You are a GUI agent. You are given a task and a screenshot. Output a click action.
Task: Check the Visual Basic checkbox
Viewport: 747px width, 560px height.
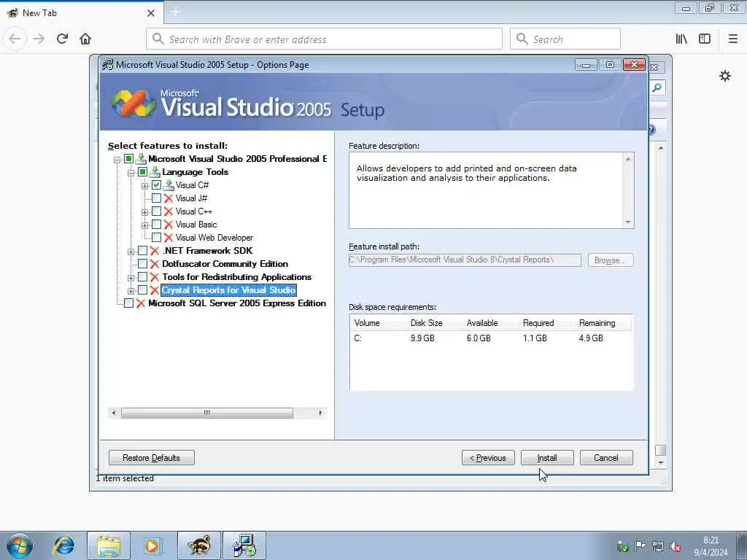click(156, 225)
